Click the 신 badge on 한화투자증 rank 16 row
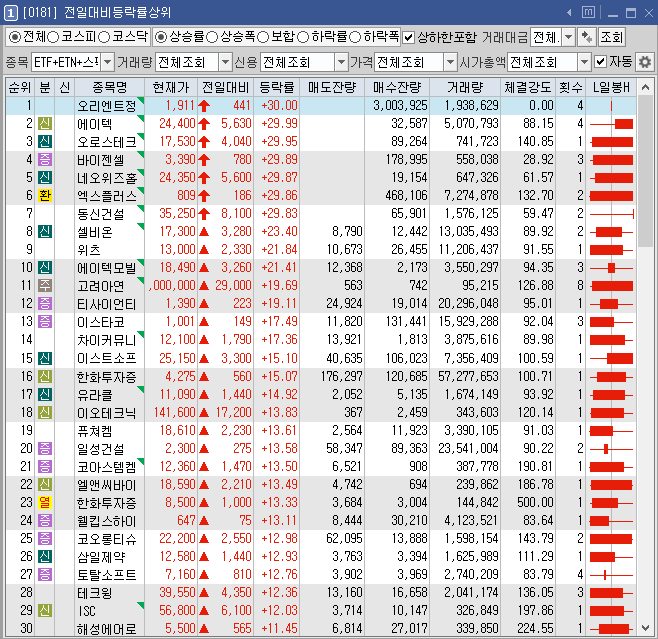 (x=45, y=376)
